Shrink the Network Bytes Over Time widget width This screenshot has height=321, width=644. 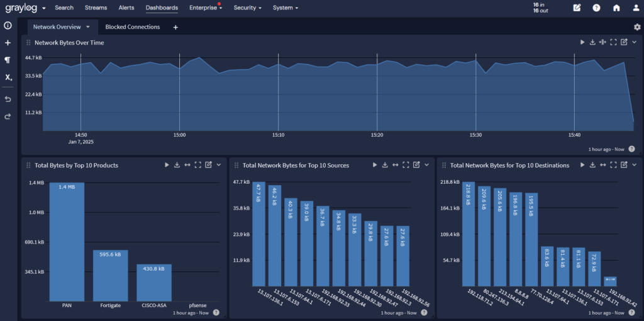[602, 42]
